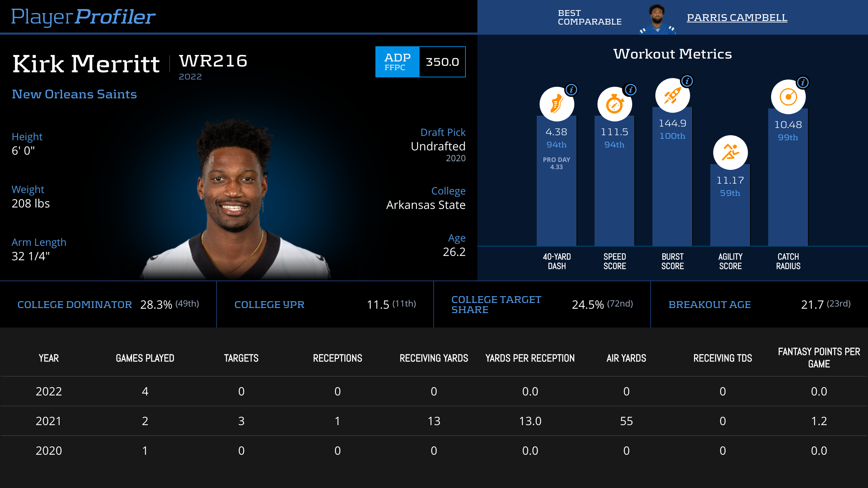Select the College Dominator metric

point(75,304)
